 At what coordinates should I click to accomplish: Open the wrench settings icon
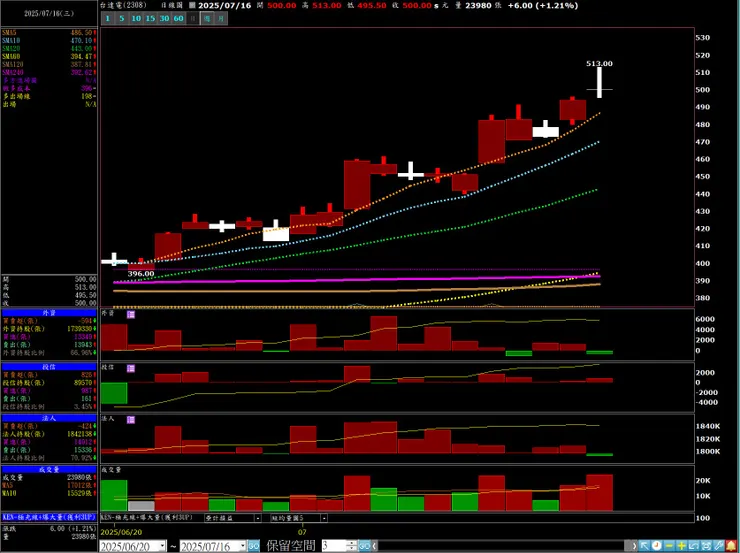click(x=718, y=546)
